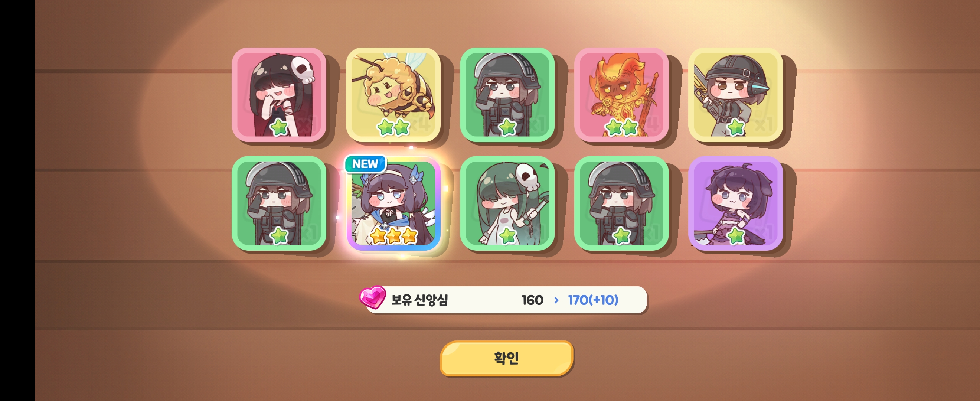980x401 pixels.
Task: Click the two green stars on bee card
Action: 393,127
